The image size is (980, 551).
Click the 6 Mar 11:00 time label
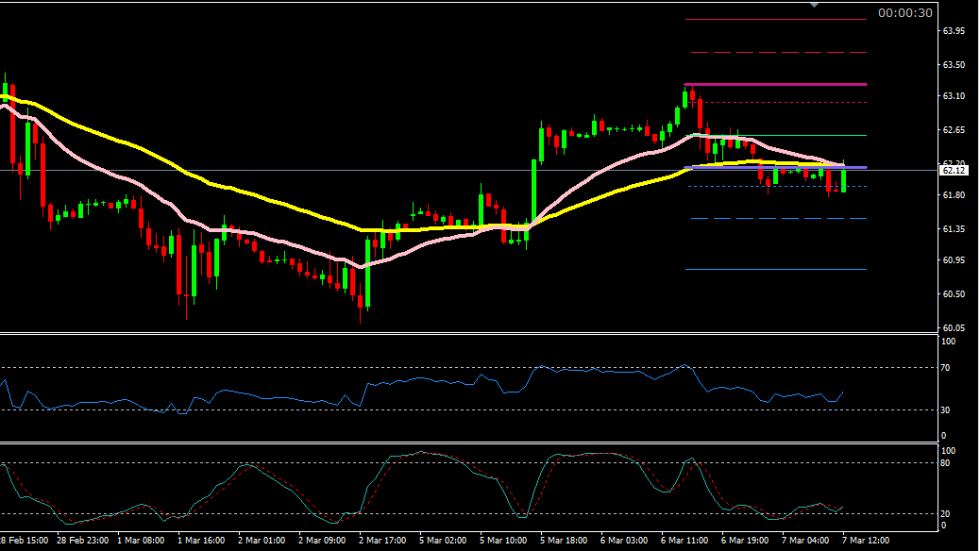point(684,541)
